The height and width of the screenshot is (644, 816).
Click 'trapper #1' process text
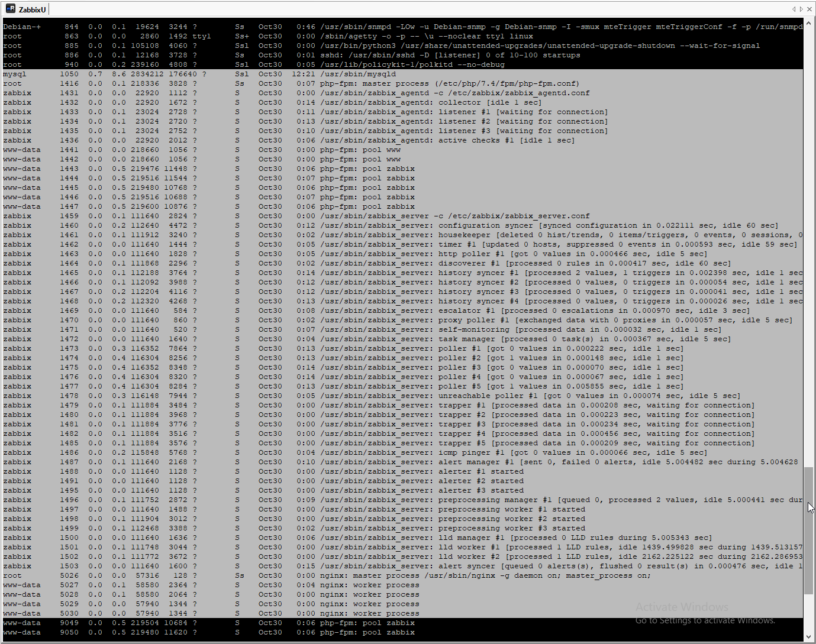[x=462, y=405]
